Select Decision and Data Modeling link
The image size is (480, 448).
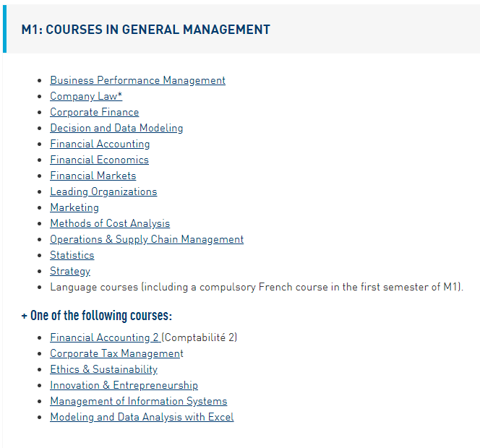tap(116, 128)
